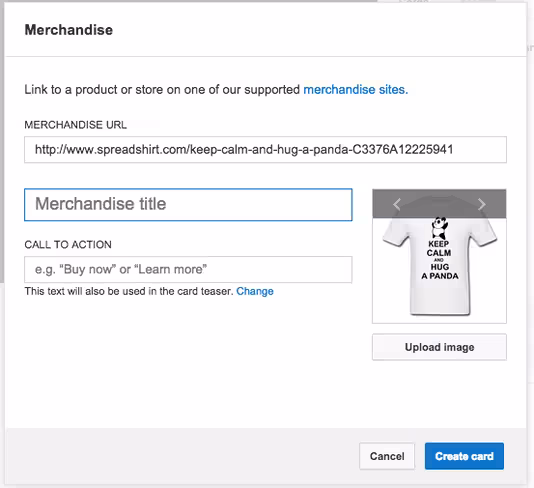Click the Merchandise dialog heading
534x488 pixels.
(x=68, y=30)
